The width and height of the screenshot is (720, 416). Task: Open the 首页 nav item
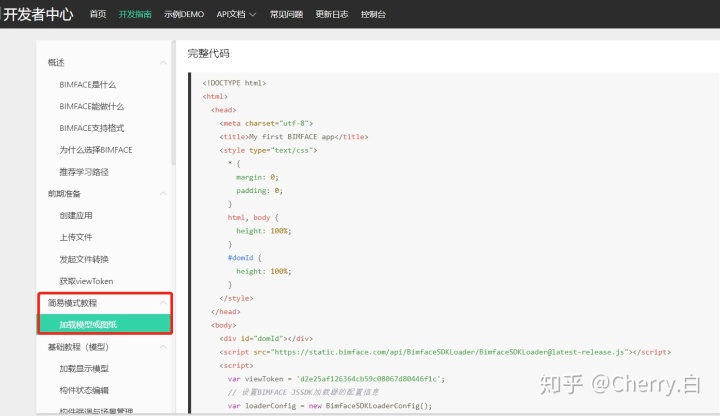[x=98, y=14]
